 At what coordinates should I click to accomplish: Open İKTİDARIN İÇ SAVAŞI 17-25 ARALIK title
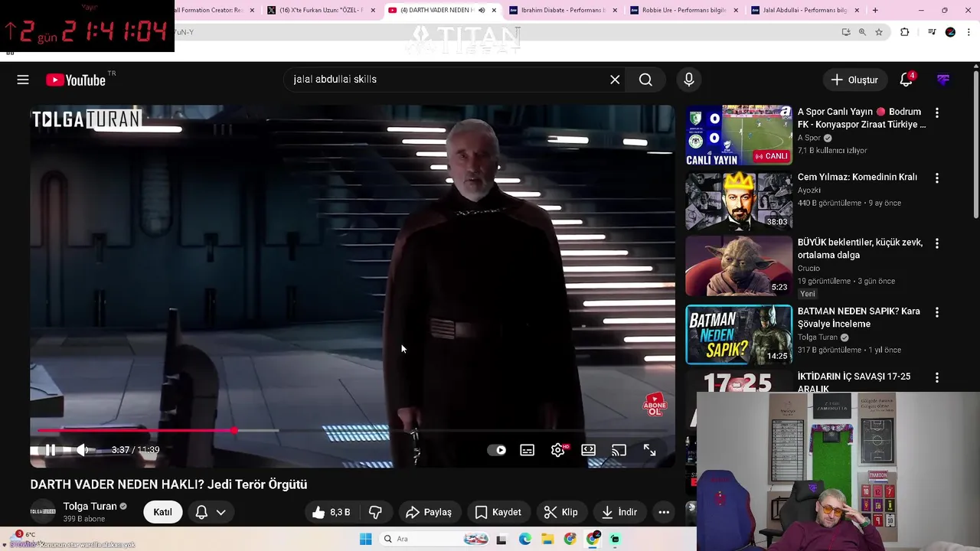coord(854,383)
